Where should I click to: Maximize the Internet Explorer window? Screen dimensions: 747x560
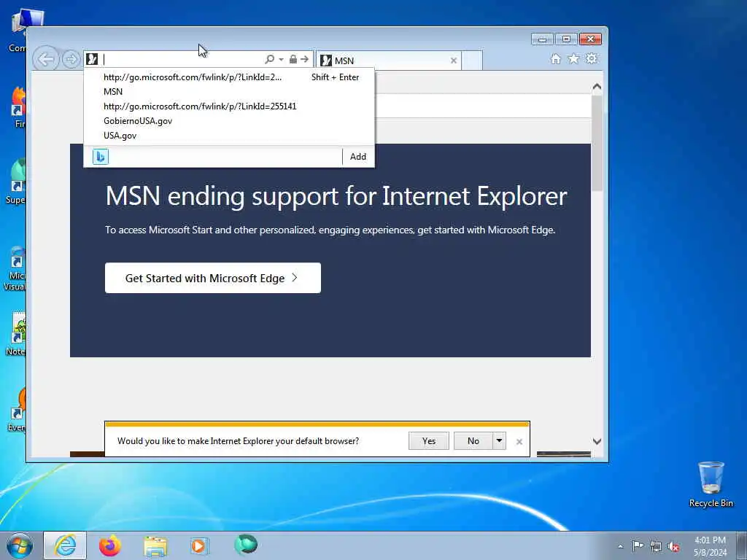[566, 39]
